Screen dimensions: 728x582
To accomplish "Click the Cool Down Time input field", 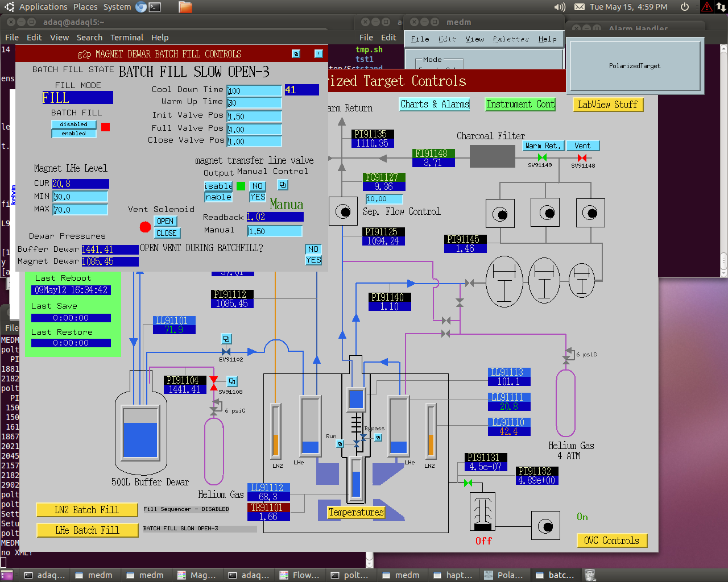I will pos(254,90).
